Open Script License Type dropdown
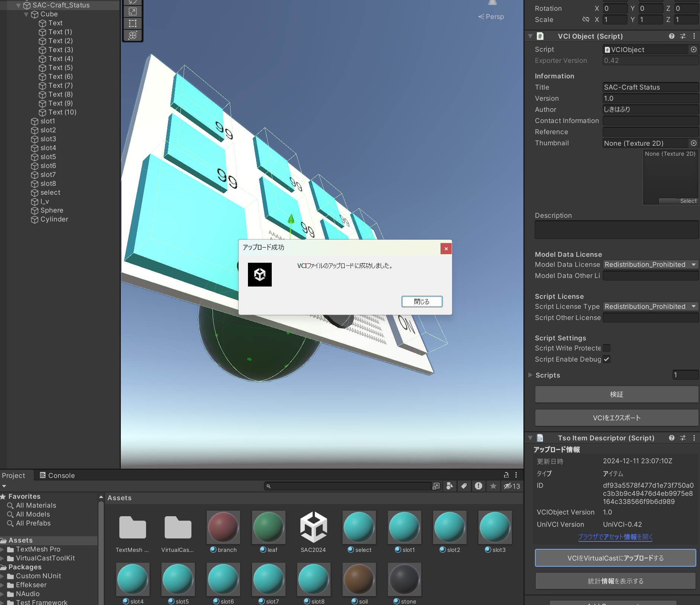This screenshot has height=605, width=700. tap(651, 307)
